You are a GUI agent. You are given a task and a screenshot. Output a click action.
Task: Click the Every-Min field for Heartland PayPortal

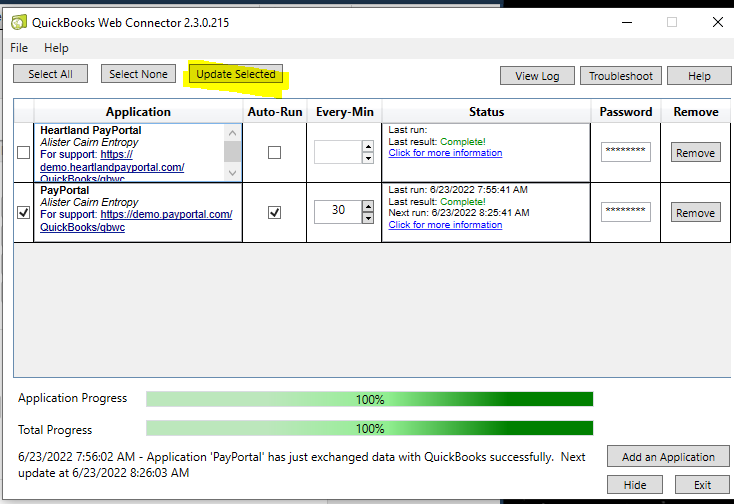pos(338,152)
